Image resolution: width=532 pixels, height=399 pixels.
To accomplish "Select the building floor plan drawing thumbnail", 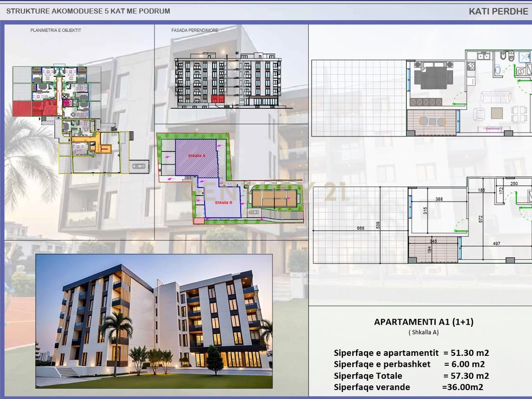I will [x=81, y=119].
